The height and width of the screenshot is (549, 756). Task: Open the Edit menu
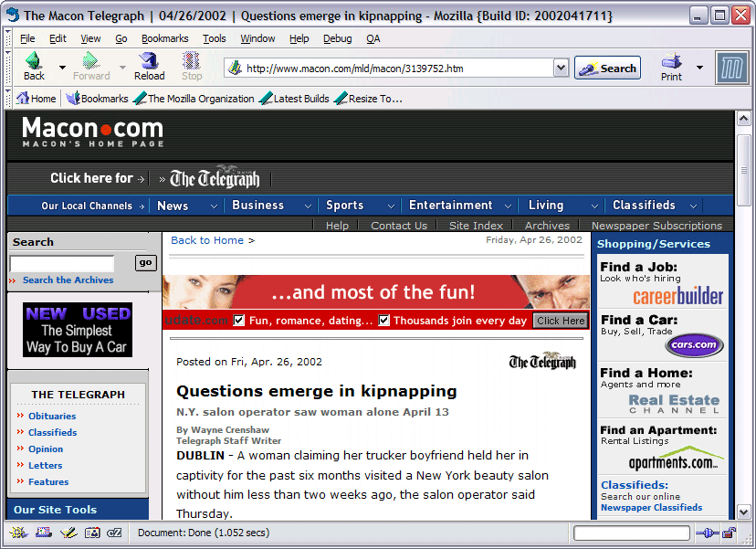(58, 38)
